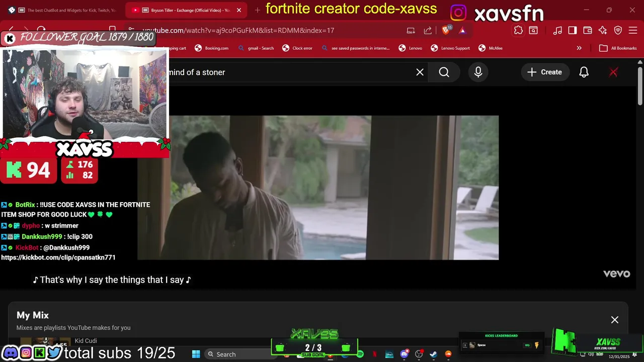Clear the YouTube search text with X
Screen dimensions: 644x362
420,72
